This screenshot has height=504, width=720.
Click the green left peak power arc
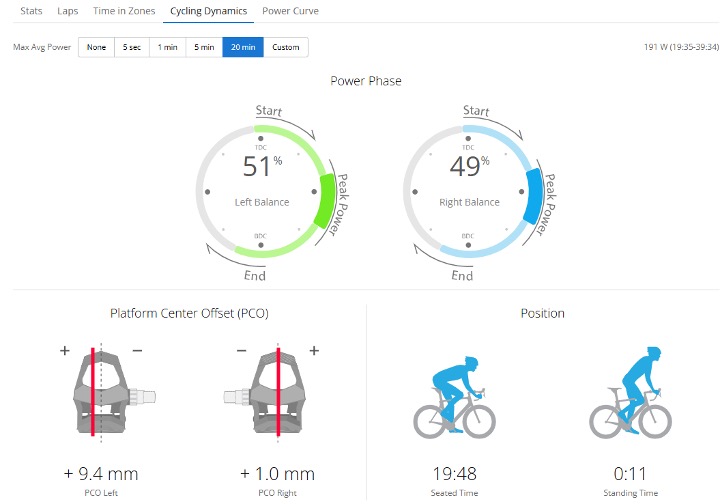[x=324, y=199]
